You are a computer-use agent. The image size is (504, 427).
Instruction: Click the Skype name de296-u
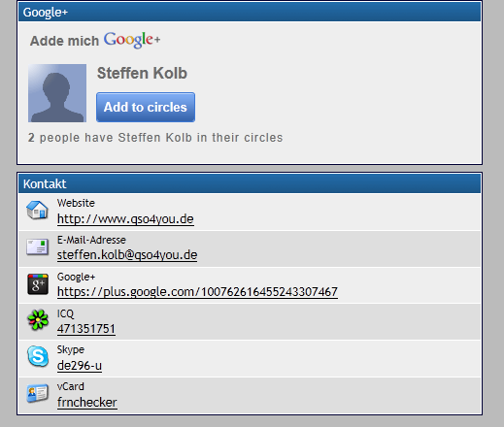point(80,366)
